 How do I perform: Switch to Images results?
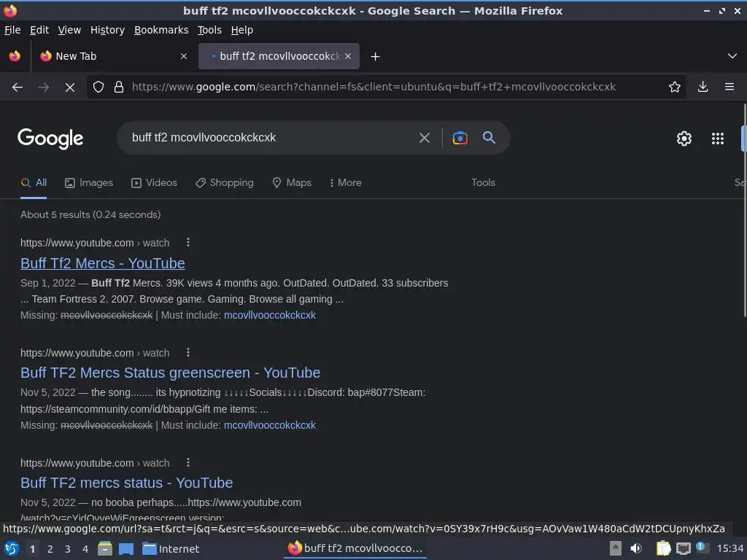point(89,183)
